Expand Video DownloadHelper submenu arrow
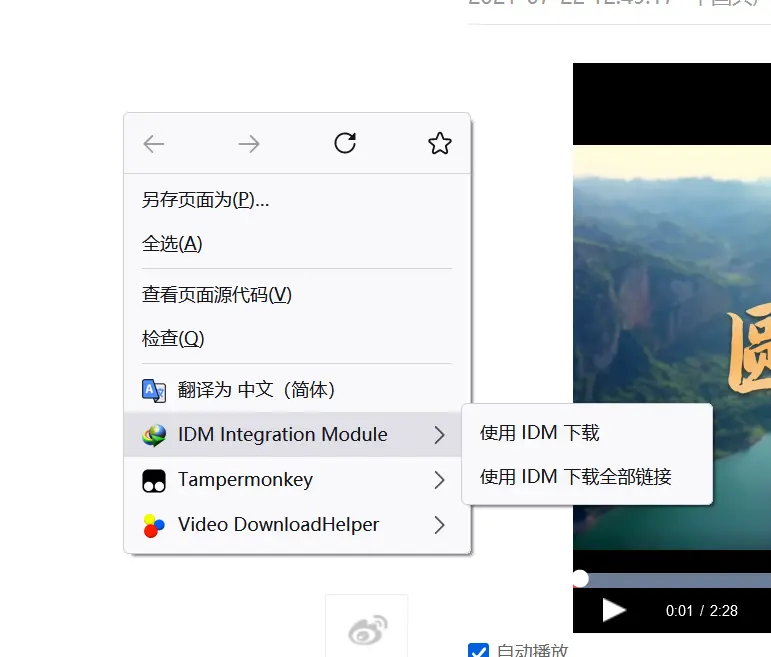Viewport: 771px width, 657px height. (440, 525)
